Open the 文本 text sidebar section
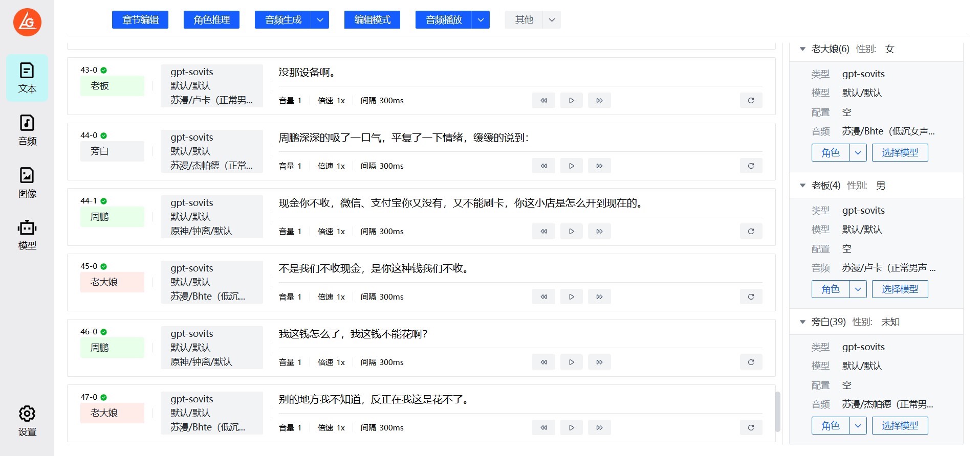The height and width of the screenshot is (456, 980). [27, 78]
